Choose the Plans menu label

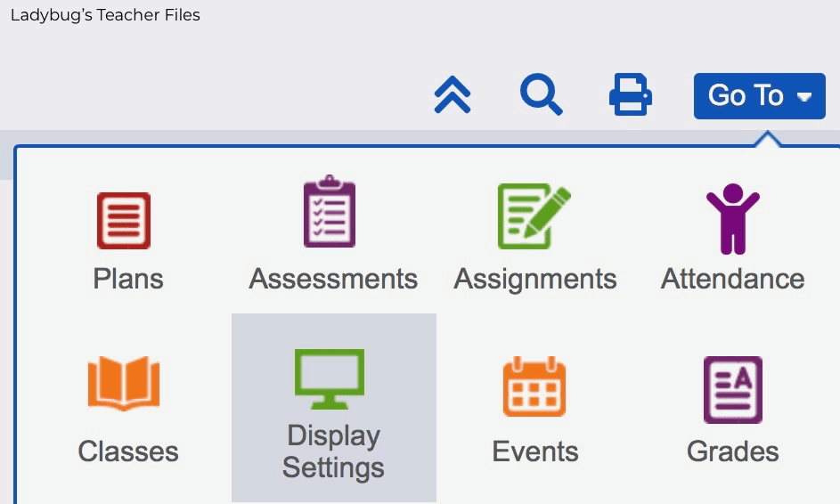click(128, 279)
